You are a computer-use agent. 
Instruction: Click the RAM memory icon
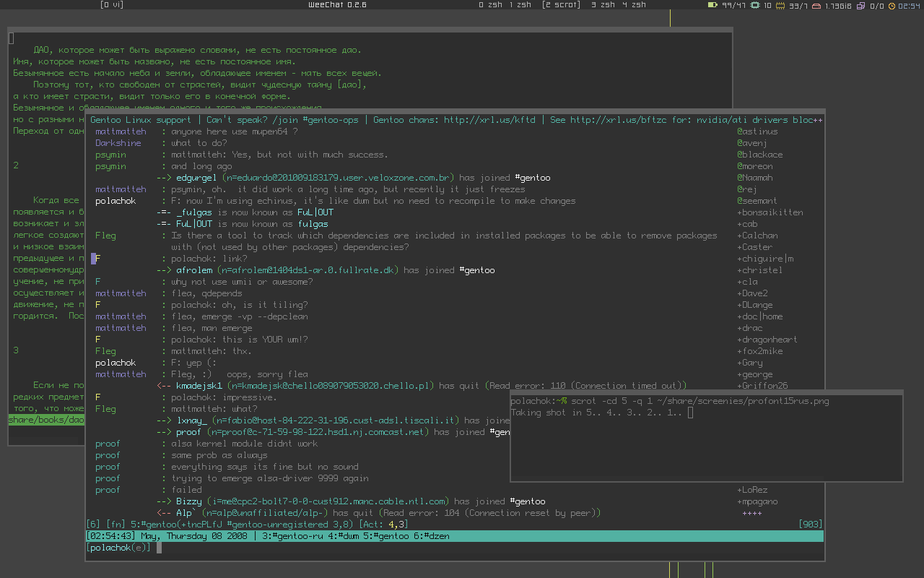click(782, 5)
